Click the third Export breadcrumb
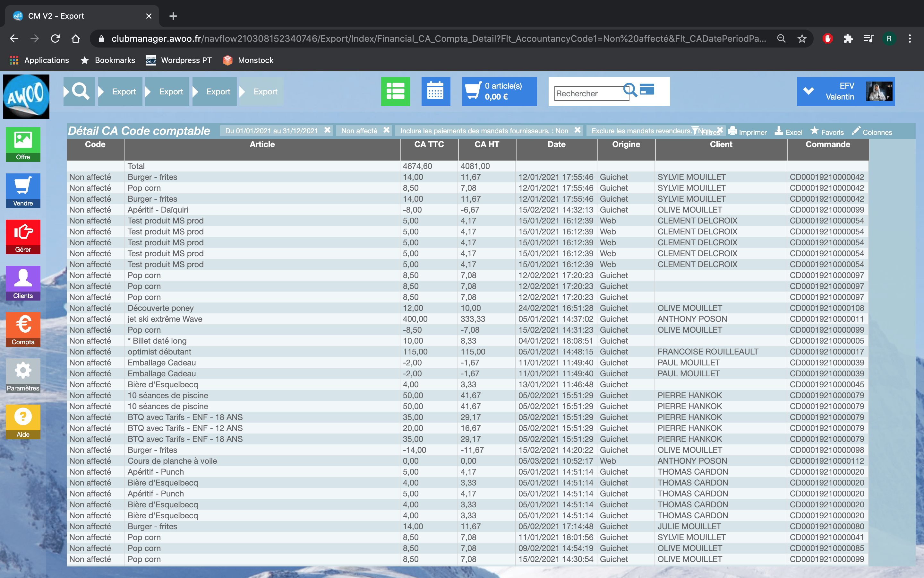The height and width of the screenshot is (578, 924). [214, 92]
